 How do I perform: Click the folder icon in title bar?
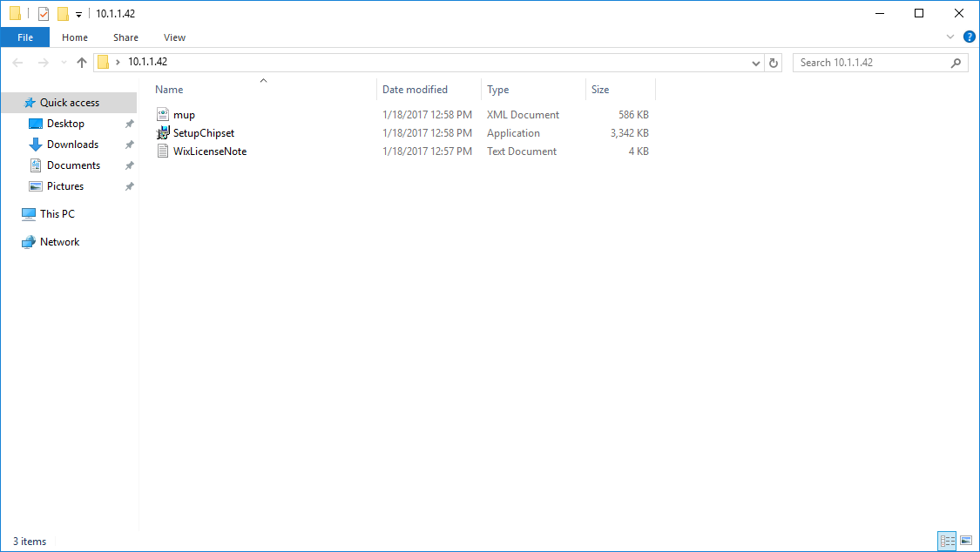click(15, 13)
